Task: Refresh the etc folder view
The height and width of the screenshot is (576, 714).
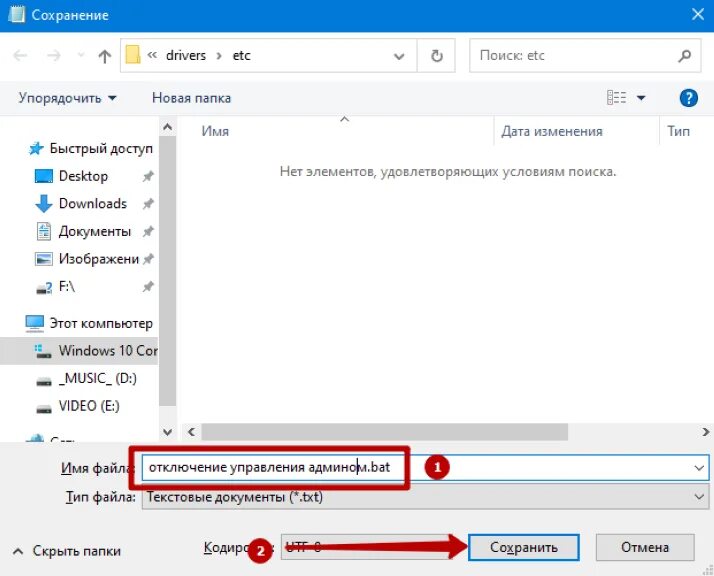Action: pyautogui.click(x=437, y=56)
